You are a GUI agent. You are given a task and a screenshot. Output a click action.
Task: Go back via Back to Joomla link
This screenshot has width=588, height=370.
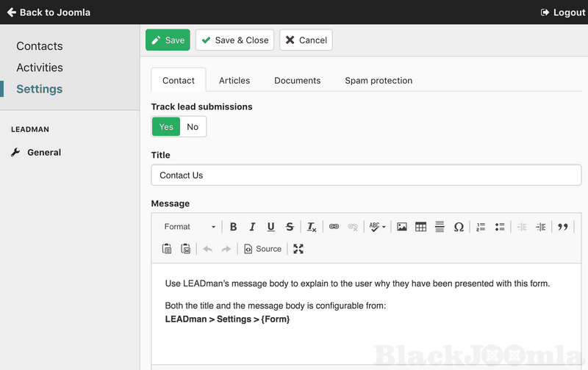tap(49, 12)
